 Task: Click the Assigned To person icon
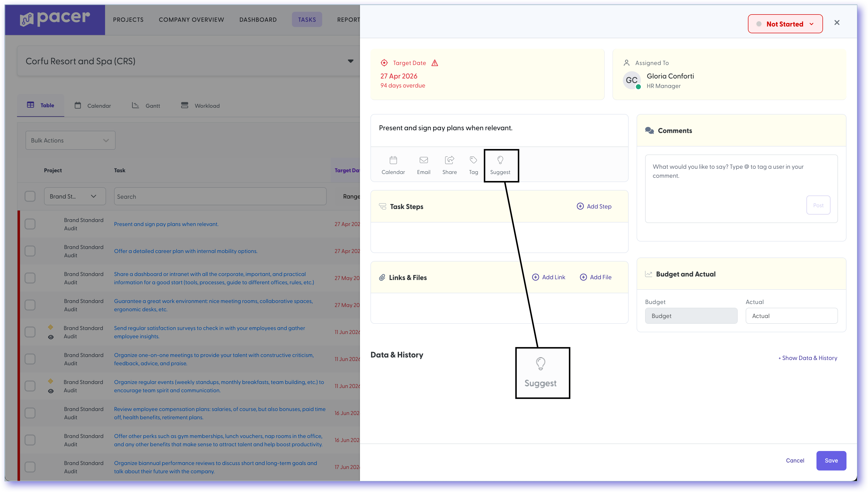click(626, 63)
